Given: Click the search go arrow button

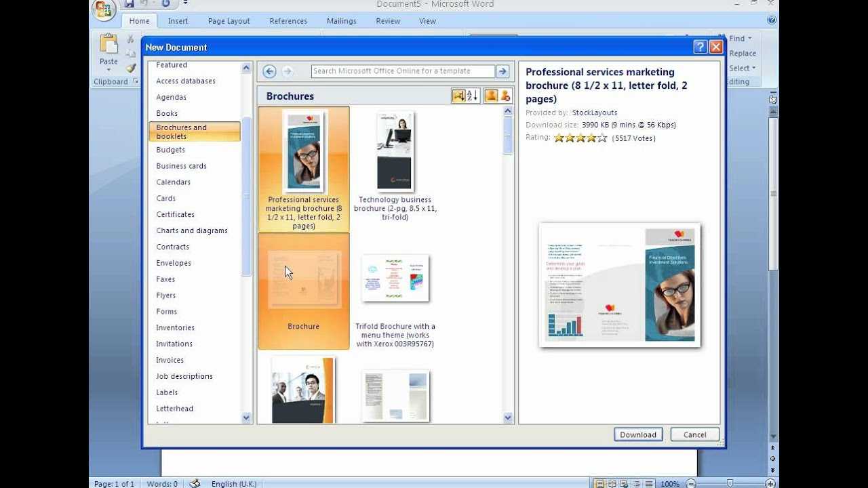Looking at the screenshot, I should point(502,71).
